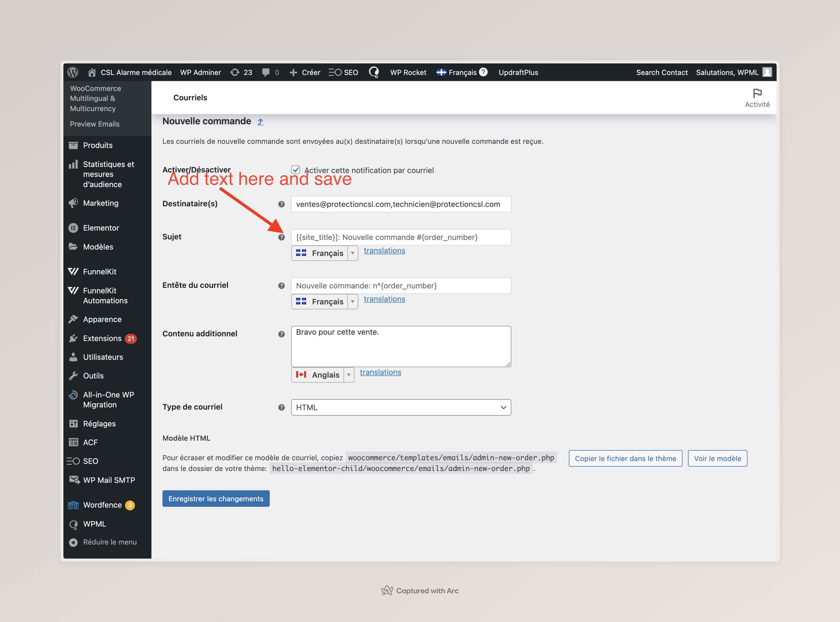Viewport: 840px width, 622px height.
Task: Open the user avatar next to Salutations
Action: [x=767, y=72]
